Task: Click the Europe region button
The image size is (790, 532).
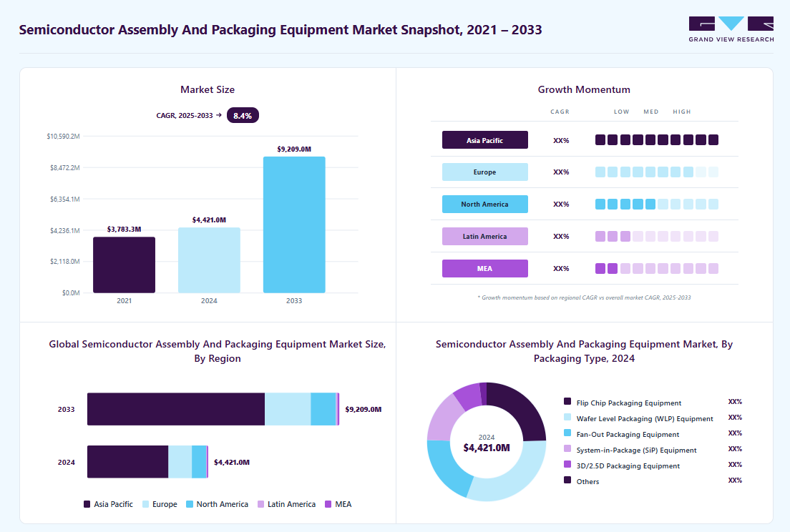Action: tap(485, 172)
